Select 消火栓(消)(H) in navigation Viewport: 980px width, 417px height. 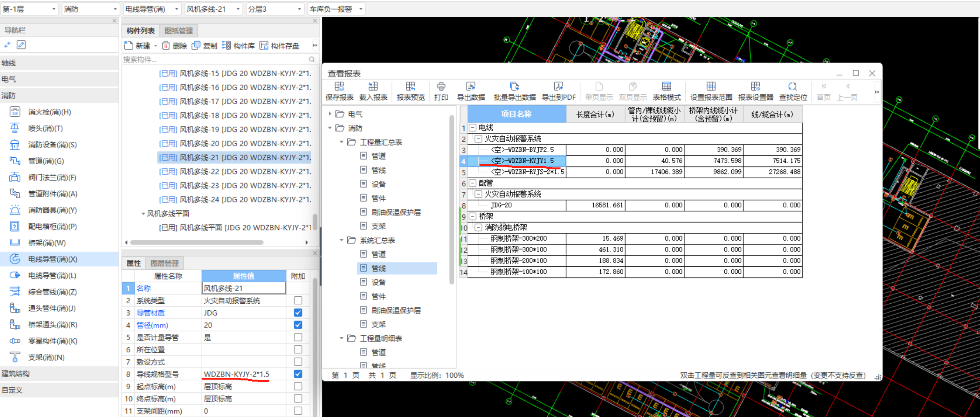click(50, 112)
